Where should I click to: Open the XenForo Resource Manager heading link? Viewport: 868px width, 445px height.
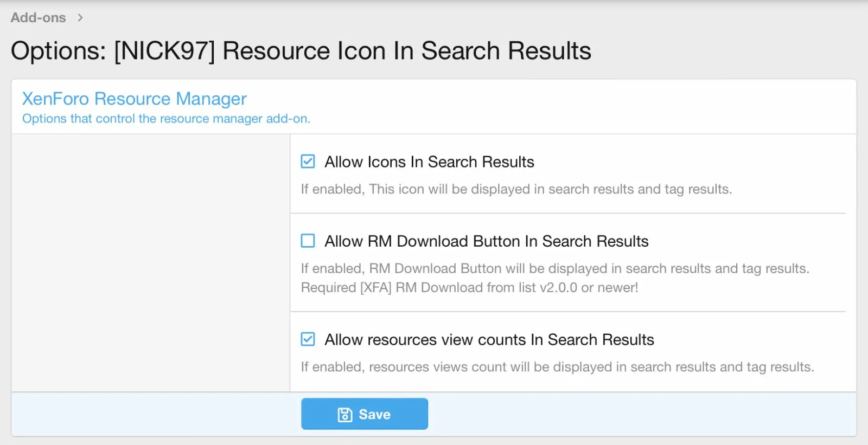[x=134, y=99]
